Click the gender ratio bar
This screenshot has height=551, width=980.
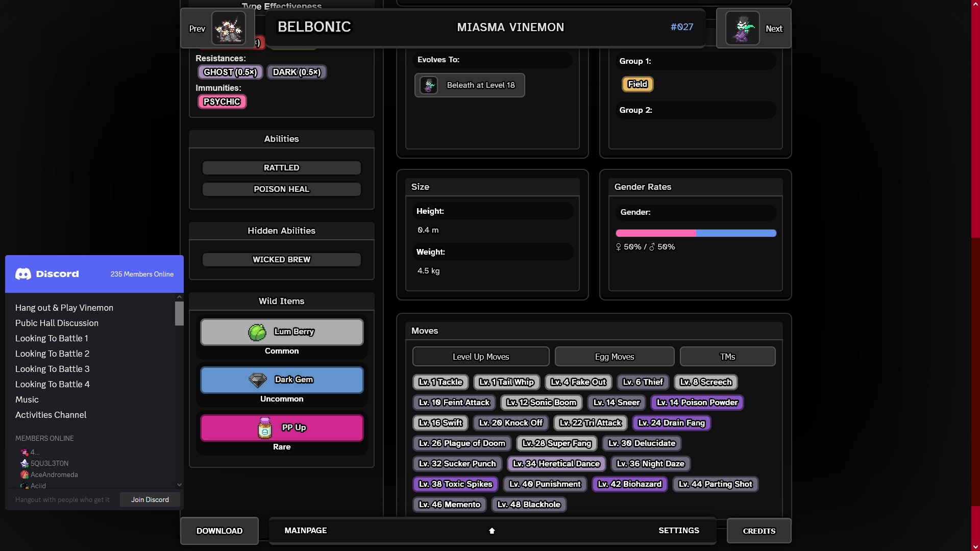(696, 233)
